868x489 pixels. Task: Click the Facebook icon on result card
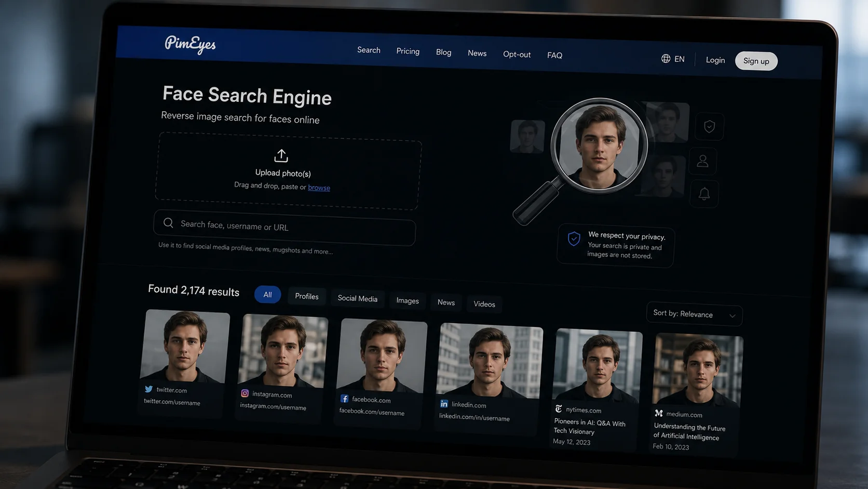point(344,399)
